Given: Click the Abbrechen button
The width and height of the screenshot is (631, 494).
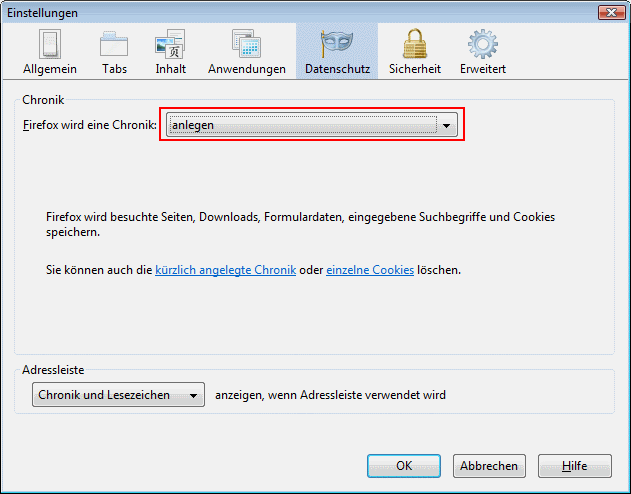Looking at the screenshot, I should coord(489,466).
